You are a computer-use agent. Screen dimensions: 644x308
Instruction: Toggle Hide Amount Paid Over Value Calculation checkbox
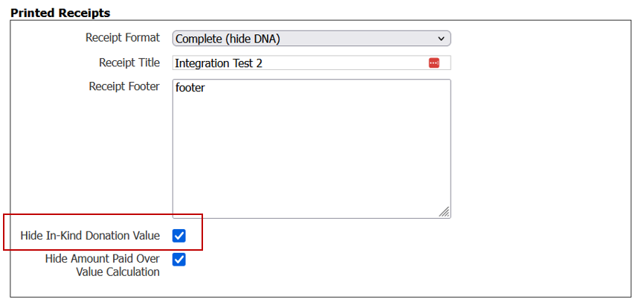(x=179, y=260)
